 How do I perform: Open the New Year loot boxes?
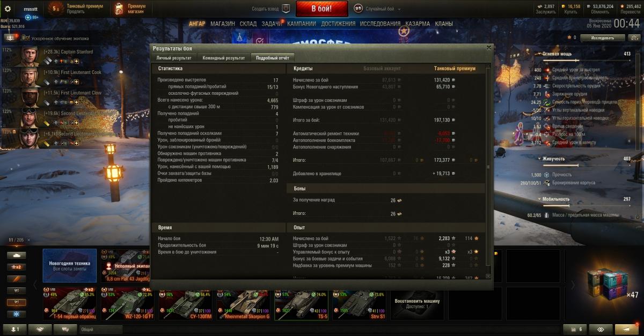coord(608,283)
